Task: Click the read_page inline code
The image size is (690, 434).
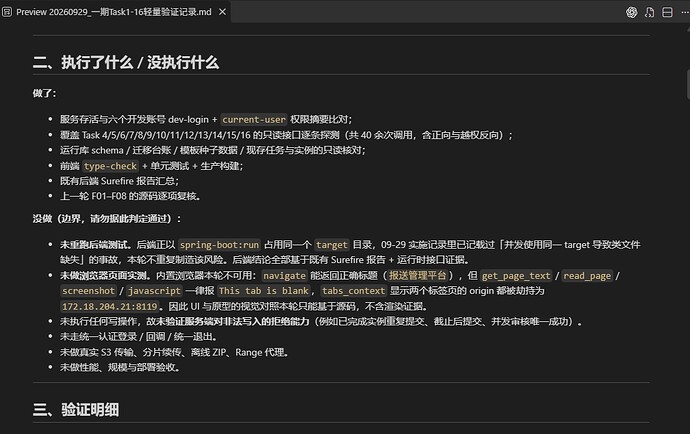Action: (x=587, y=276)
